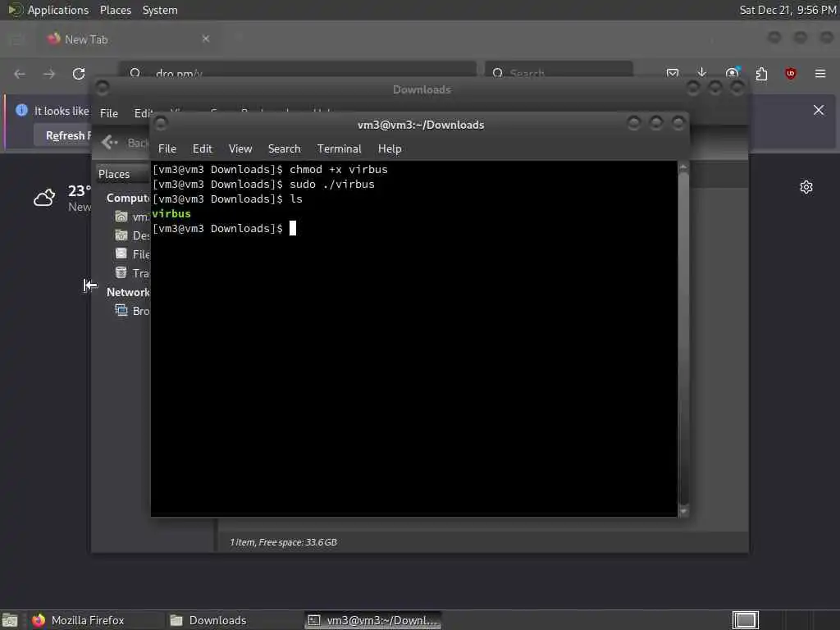Open Firefox Pocket save icon
This screenshot has height=630, width=840.
click(x=673, y=73)
